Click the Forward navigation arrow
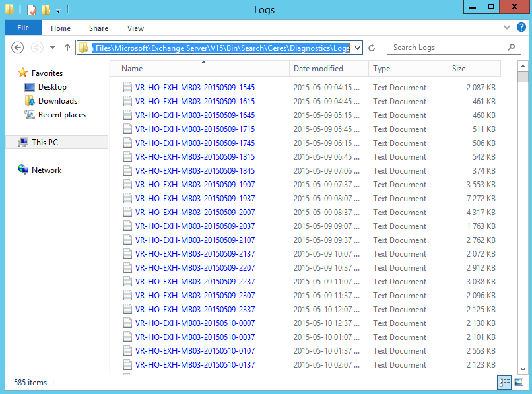Screen dimensions: 532x394 pyautogui.click(x=38, y=48)
